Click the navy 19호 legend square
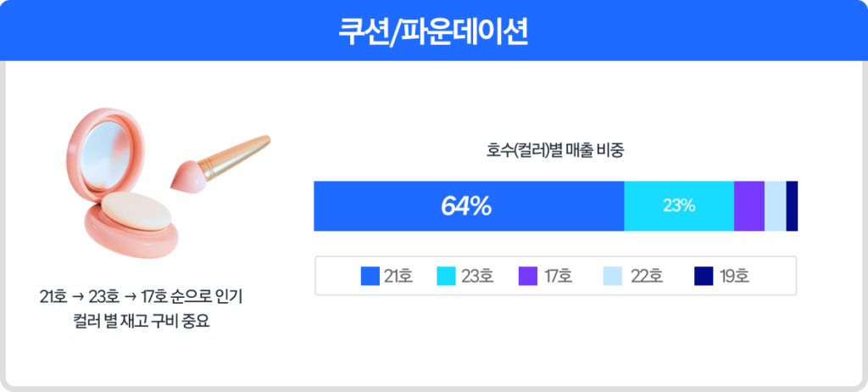 703,276
